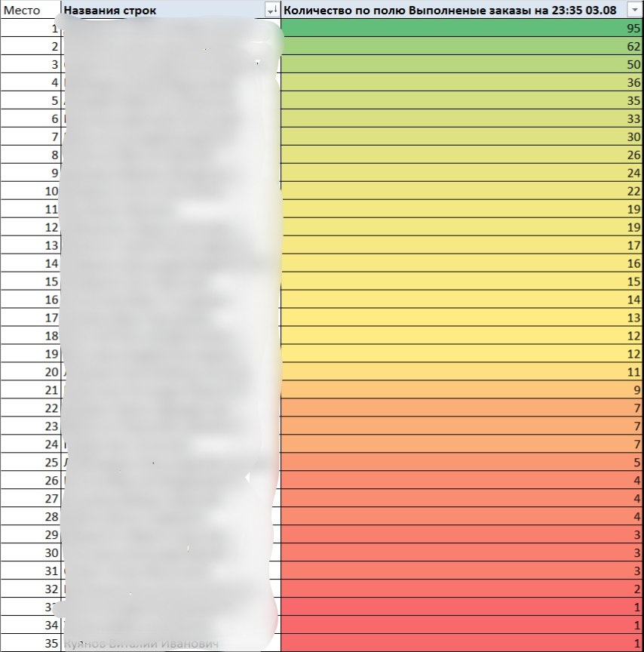The height and width of the screenshot is (652, 644).
Task: Click rank cell number 35
Action: pos(31,643)
